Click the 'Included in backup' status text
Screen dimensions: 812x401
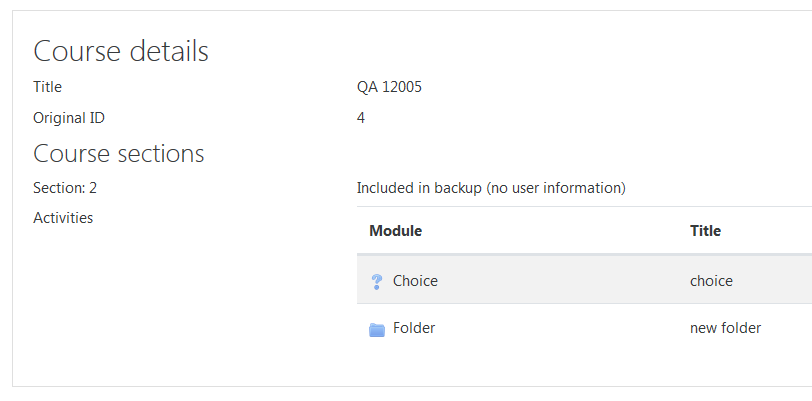pos(419,188)
